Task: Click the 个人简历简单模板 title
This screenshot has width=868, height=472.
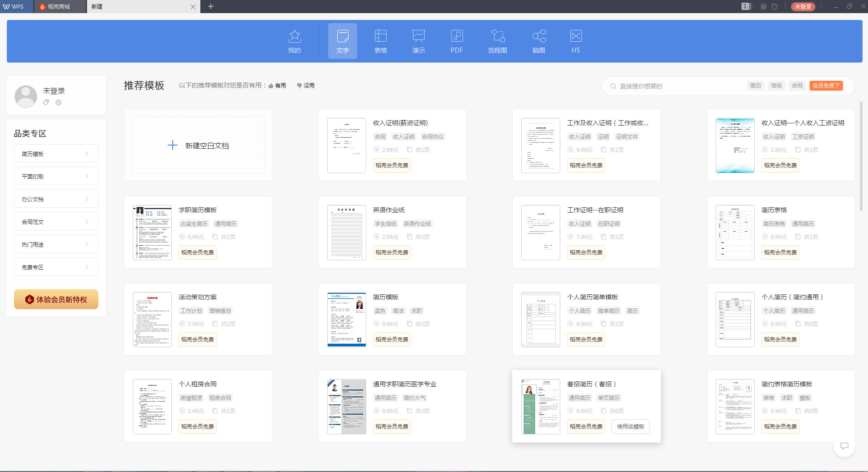Action: point(592,297)
